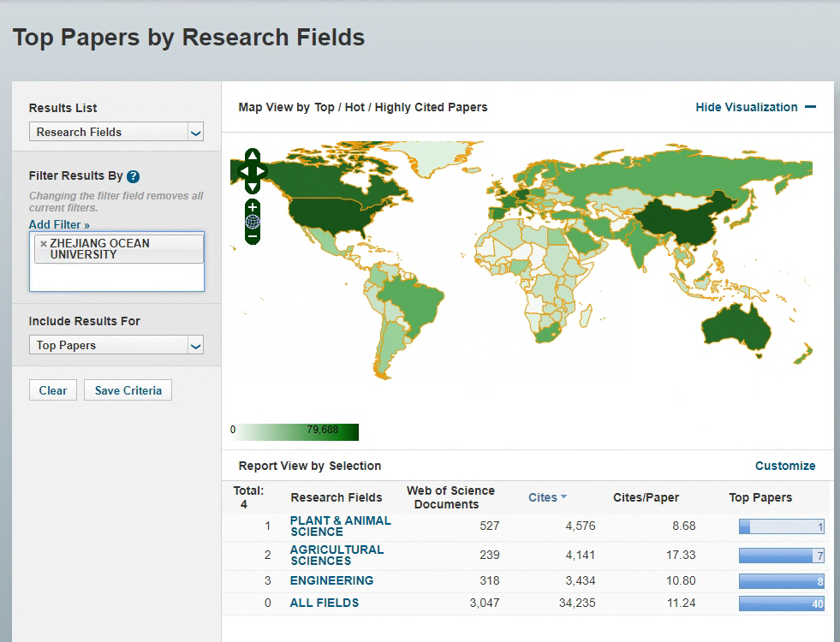Expand Include Results For dropdown

pos(116,345)
